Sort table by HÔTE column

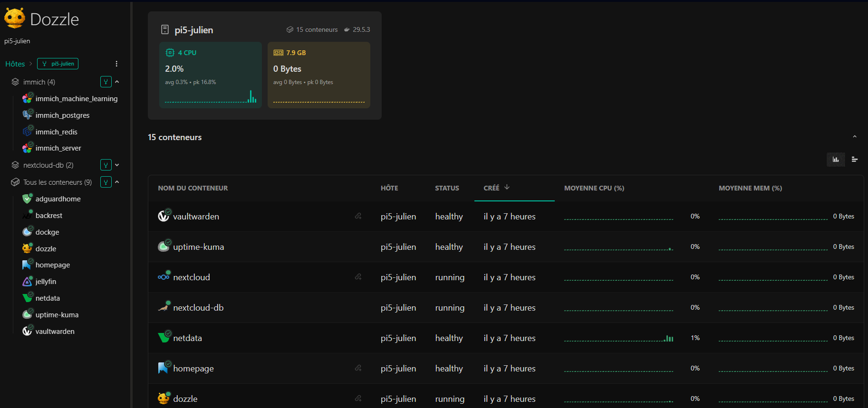tap(389, 188)
